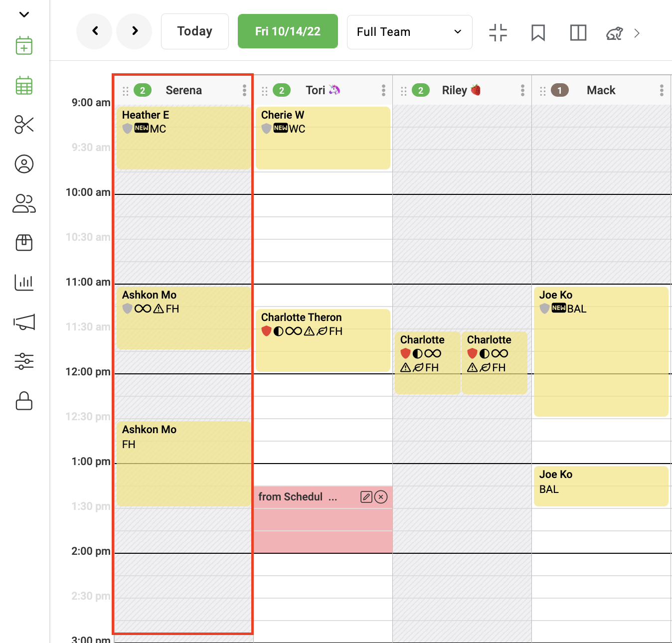
Task: Select the Mack column header name
Action: 601,90
